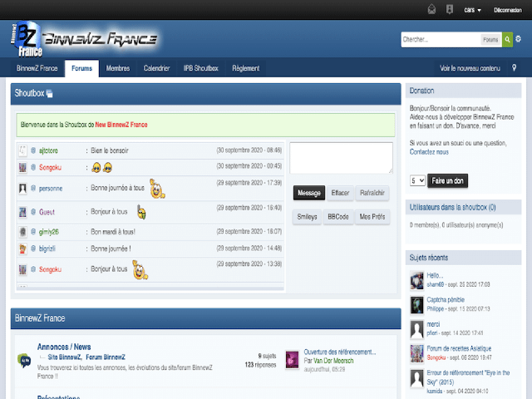Viewport: 532px width, 399px height.
Task: Open Voir le nouveau contenu link
Action: point(470,68)
